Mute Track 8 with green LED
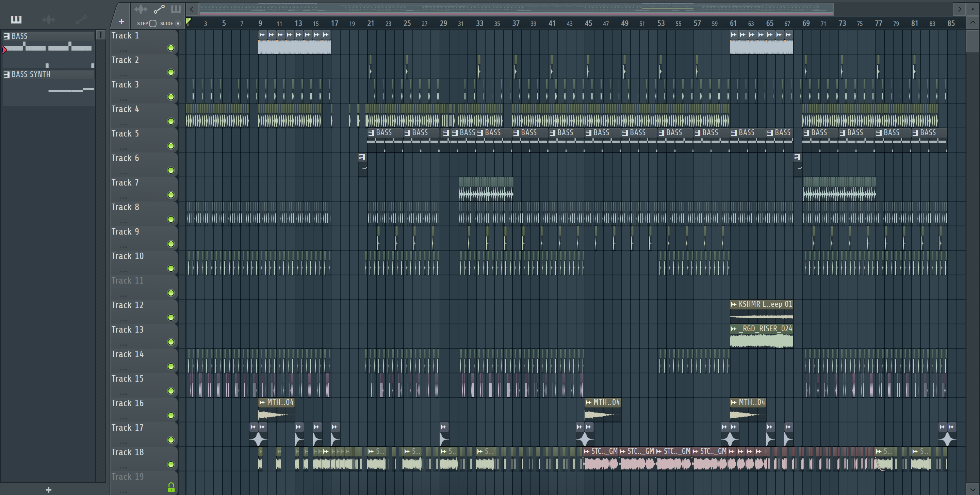 pyautogui.click(x=171, y=220)
